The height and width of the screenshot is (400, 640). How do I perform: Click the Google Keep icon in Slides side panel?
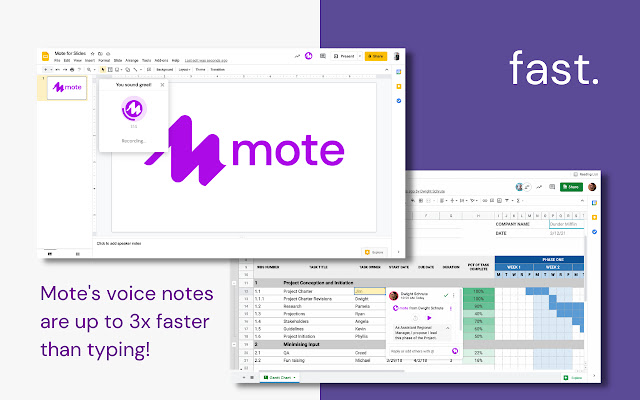399,87
